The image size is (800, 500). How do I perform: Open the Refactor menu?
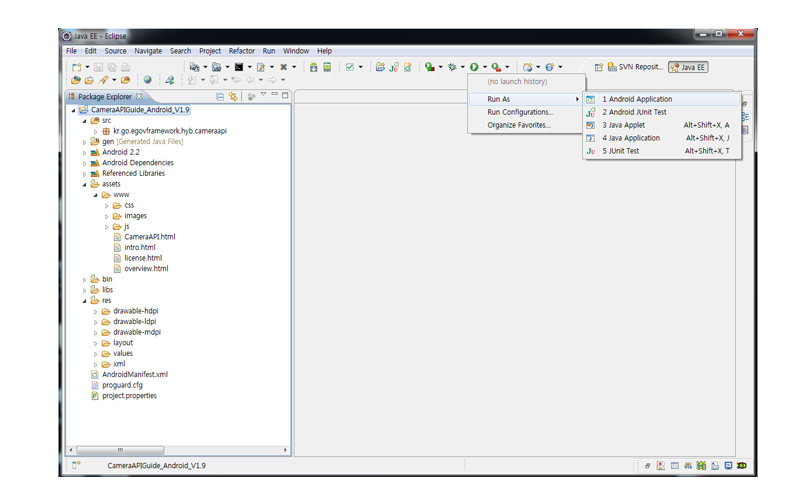point(241,51)
